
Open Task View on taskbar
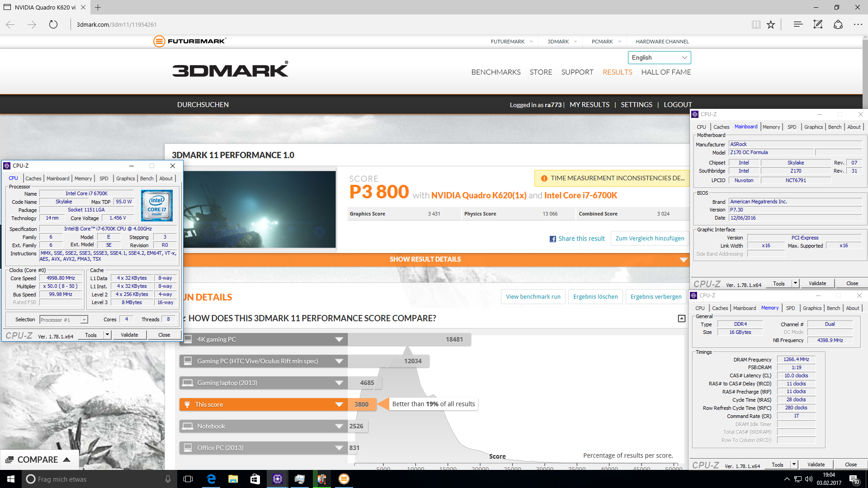pyautogui.click(x=188, y=479)
